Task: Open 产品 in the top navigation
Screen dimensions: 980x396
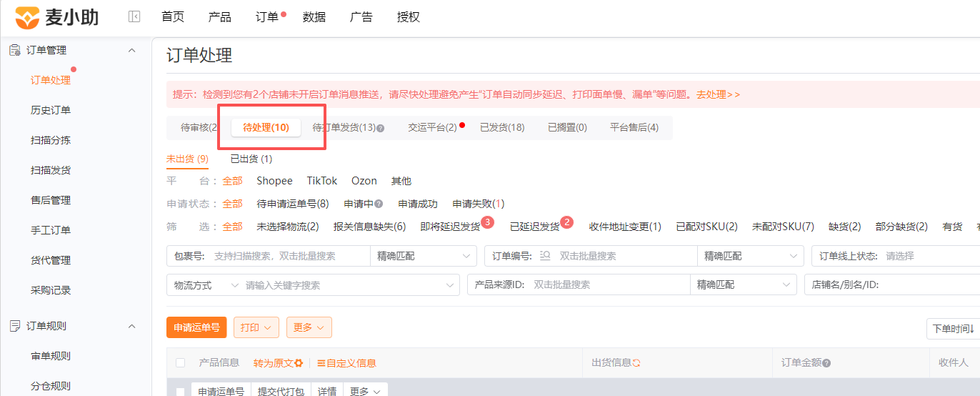Action: coord(220,17)
